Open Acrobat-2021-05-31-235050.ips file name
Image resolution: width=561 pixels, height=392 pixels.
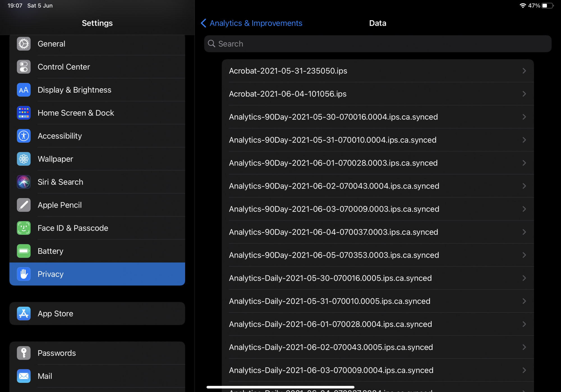pos(288,71)
